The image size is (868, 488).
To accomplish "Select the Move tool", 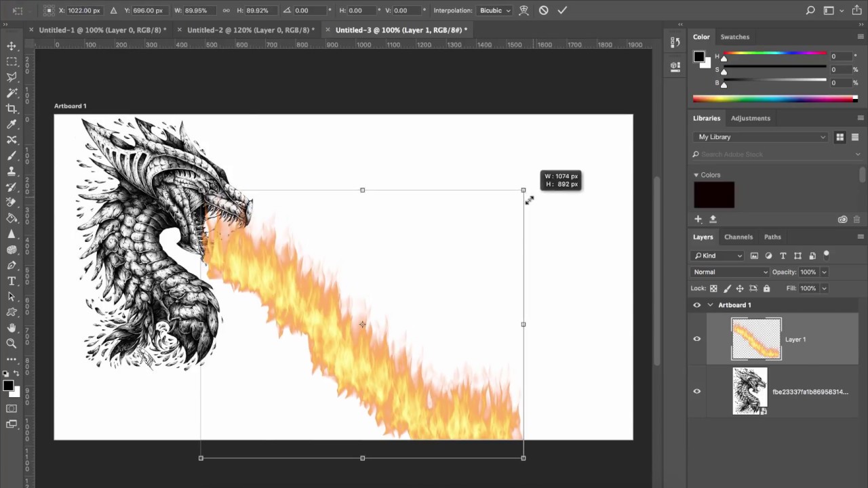I will [12, 46].
